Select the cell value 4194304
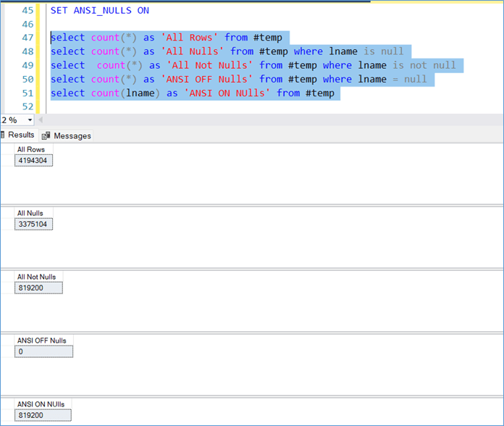Image resolution: width=504 pixels, height=426 pixels. pos(33,160)
